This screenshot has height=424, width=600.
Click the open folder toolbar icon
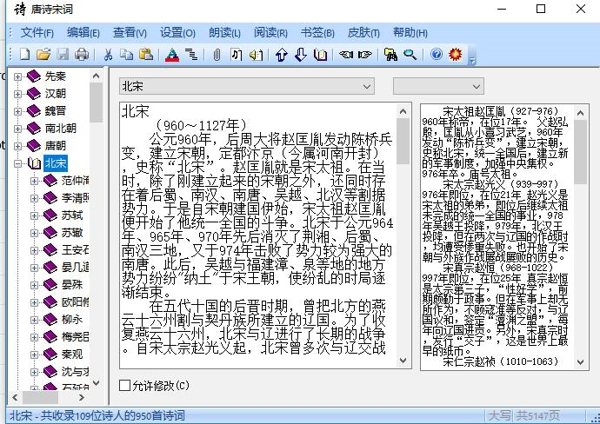pyautogui.click(x=44, y=54)
